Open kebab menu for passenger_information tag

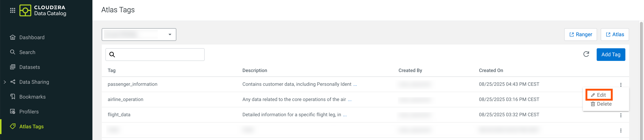pyautogui.click(x=621, y=85)
